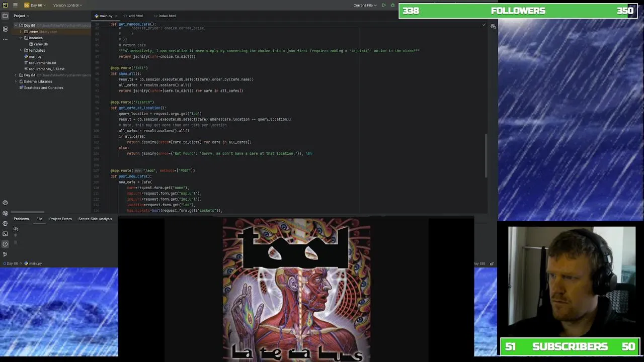
Task: Click the Subscribers goal overlay bar
Action: coord(570,346)
